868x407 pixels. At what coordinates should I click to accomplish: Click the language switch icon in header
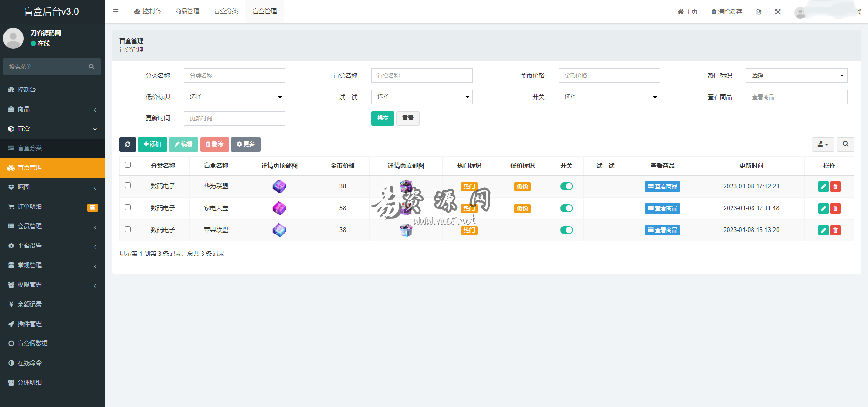pyautogui.click(x=759, y=12)
